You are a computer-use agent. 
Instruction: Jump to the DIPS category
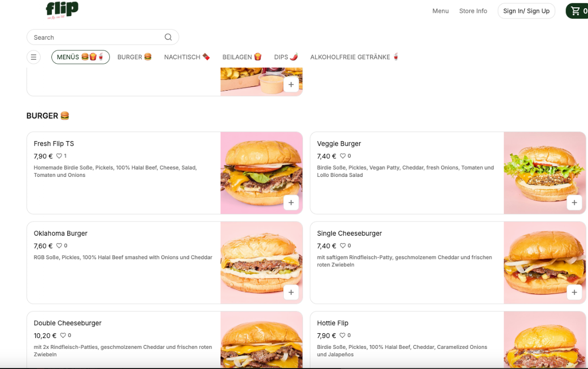[286, 57]
